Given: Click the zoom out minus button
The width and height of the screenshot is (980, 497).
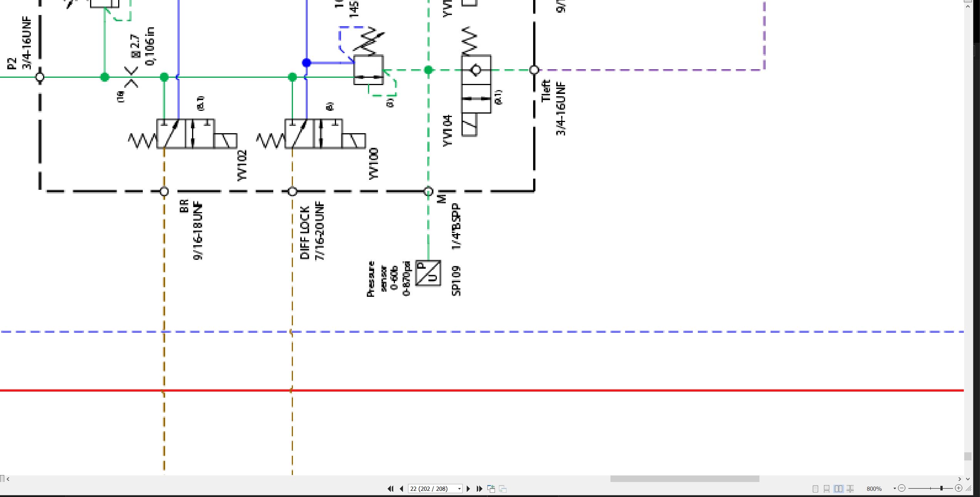Looking at the screenshot, I should [901, 488].
